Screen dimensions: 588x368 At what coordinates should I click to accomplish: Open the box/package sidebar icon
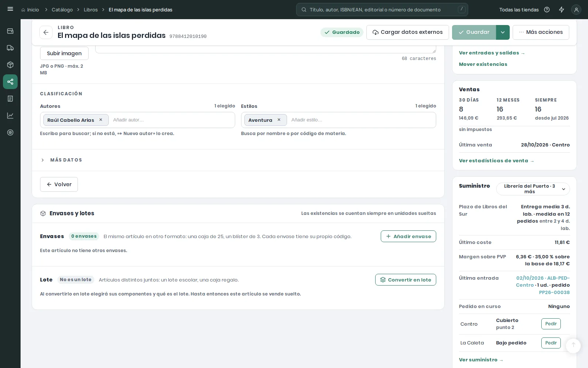point(10,65)
